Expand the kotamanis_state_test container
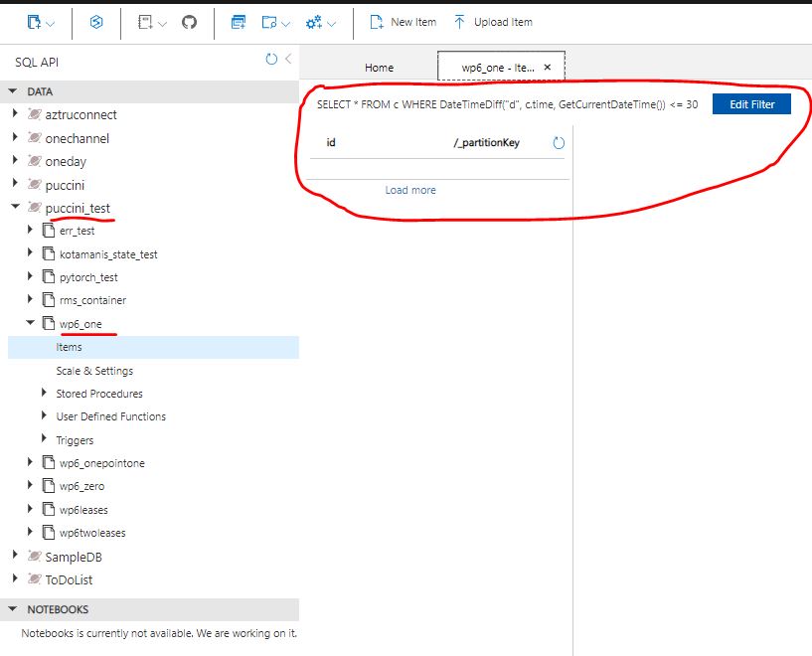Screen dimensions: 812x656 [30, 252]
